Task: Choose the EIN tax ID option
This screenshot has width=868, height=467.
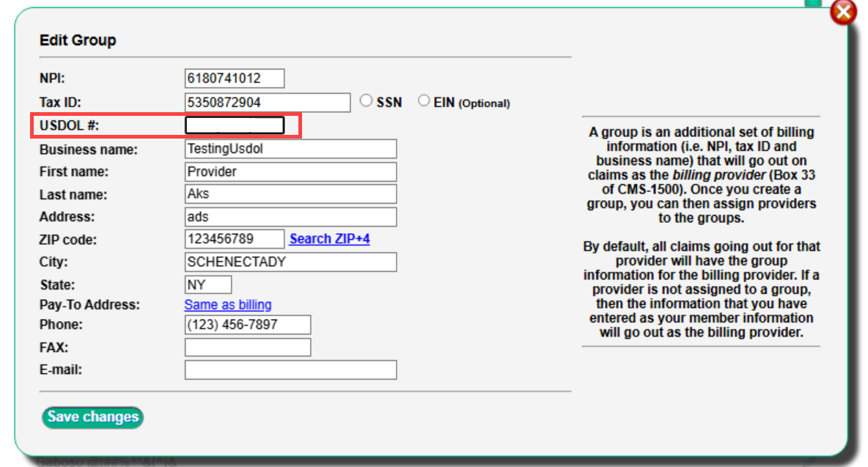Action: (x=424, y=102)
